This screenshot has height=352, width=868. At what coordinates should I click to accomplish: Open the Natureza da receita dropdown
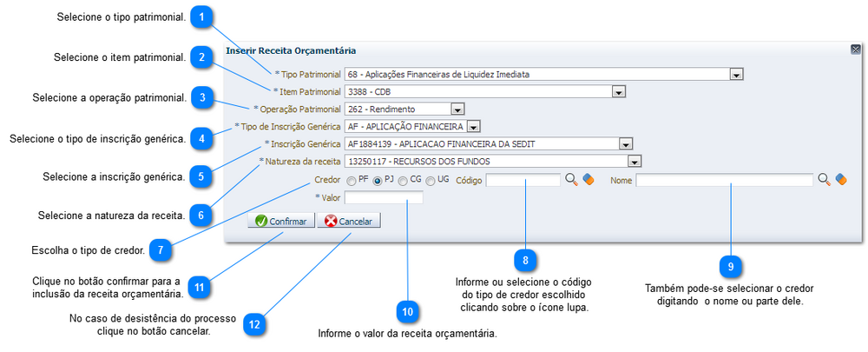(635, 161)
